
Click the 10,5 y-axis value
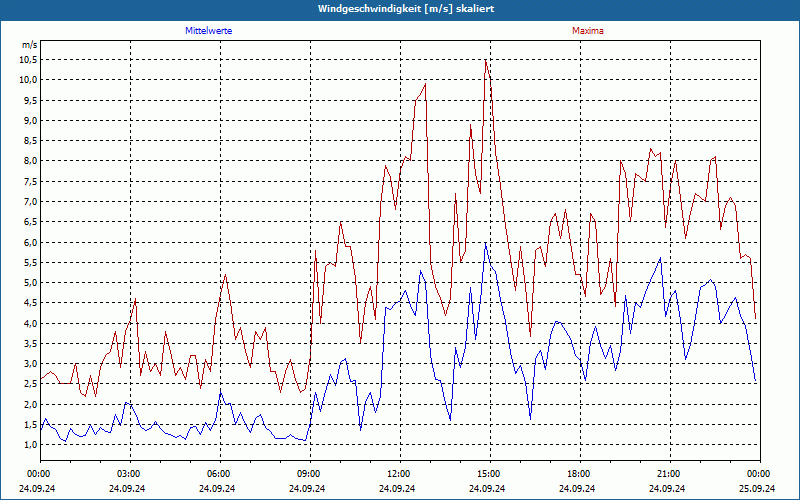coord(29,60)
